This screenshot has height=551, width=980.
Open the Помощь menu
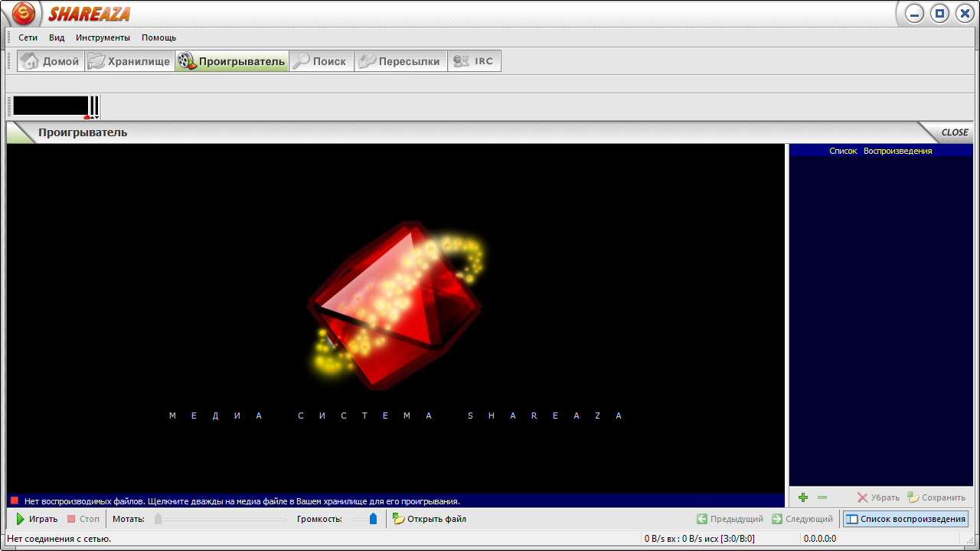158,37
